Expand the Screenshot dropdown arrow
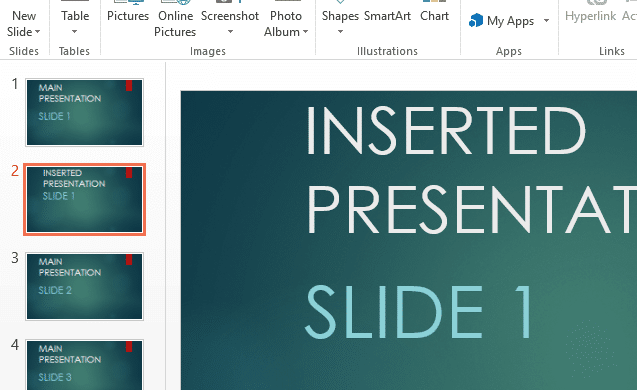Screen dimensions: 637x390 (x=230, y=32)
